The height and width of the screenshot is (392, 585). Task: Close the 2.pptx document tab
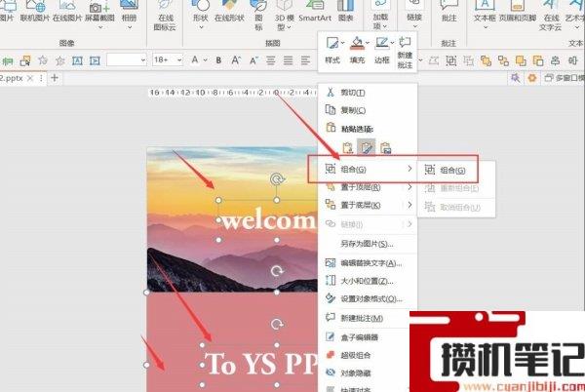point(30,78)
